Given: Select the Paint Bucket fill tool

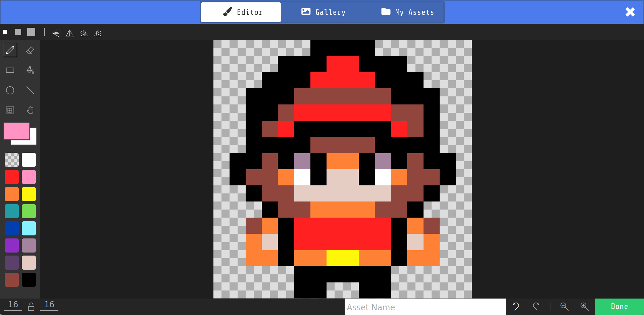Looking at the screenshot, I should coord(30,70).
